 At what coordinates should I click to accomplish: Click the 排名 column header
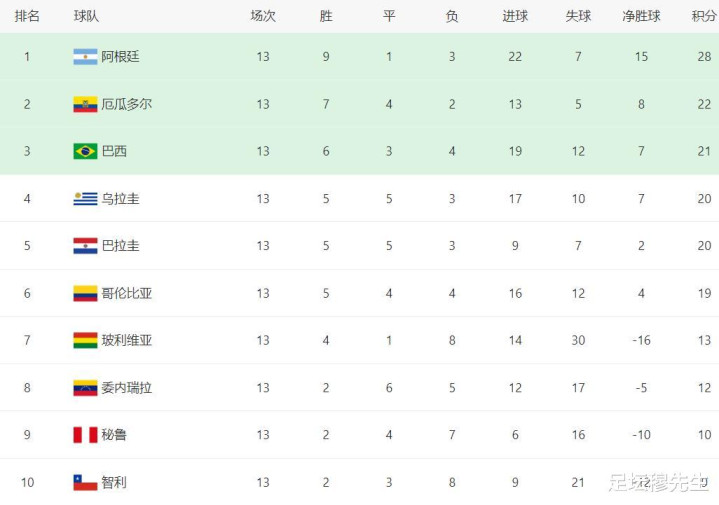27,16
